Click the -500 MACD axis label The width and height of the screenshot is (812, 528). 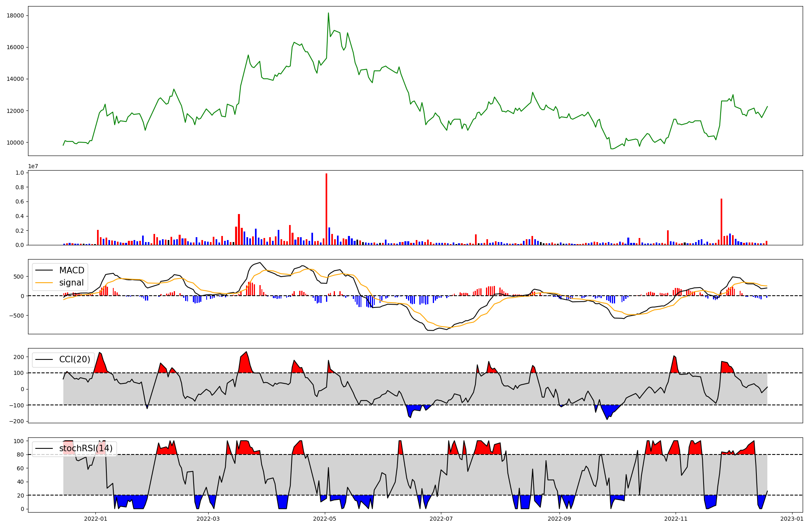(17, 316)
